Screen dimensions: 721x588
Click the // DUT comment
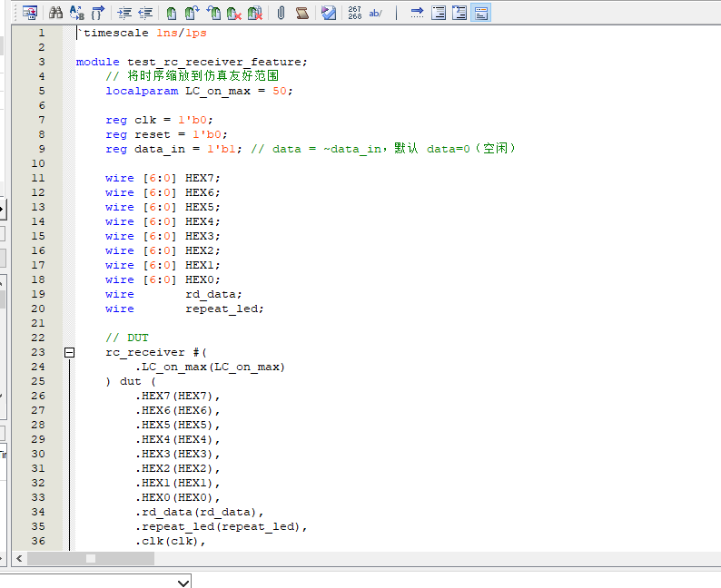click(127, 338)
